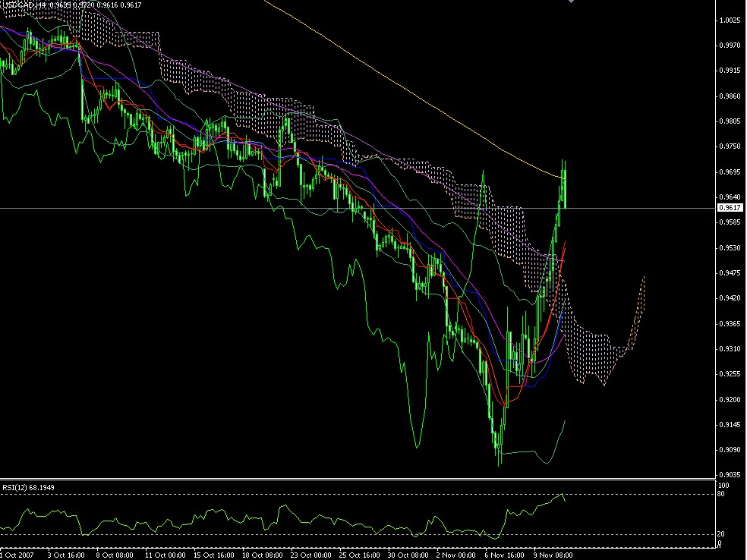Click the 8 Oct 08:00 time label
Viewport: 747px width, 560px height.
115,555
